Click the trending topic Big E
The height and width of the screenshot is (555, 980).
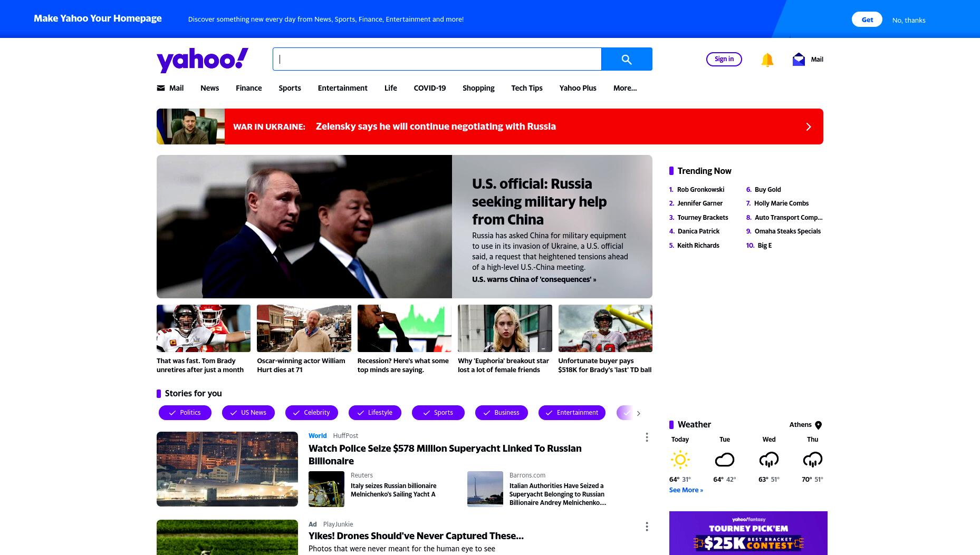tap(764, 246)
